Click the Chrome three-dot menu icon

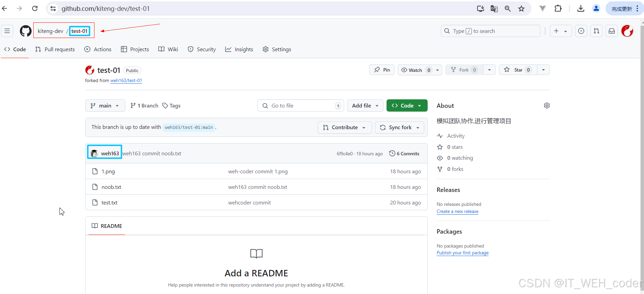638,8
